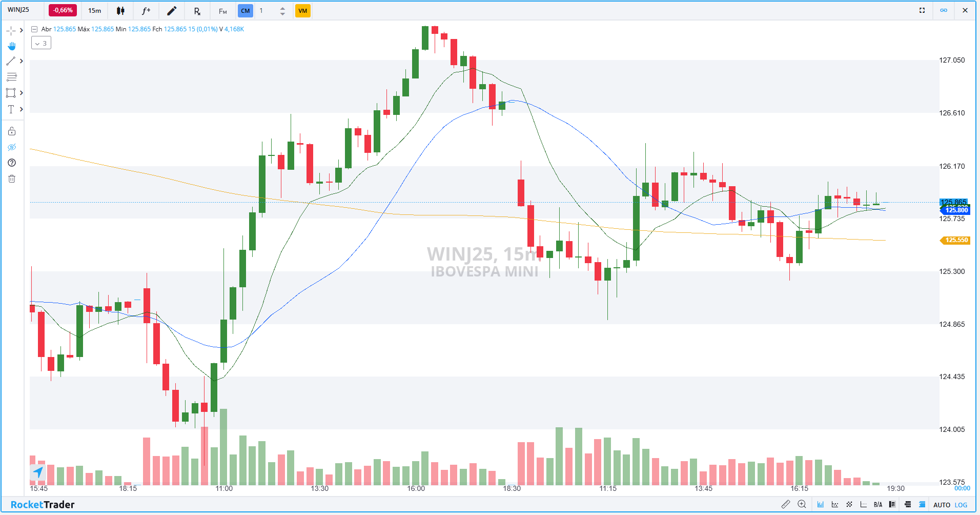The image size is (980, 515).
Task: Click the scroll-to-latest arrow icon
Action: (x=38, y=472)
